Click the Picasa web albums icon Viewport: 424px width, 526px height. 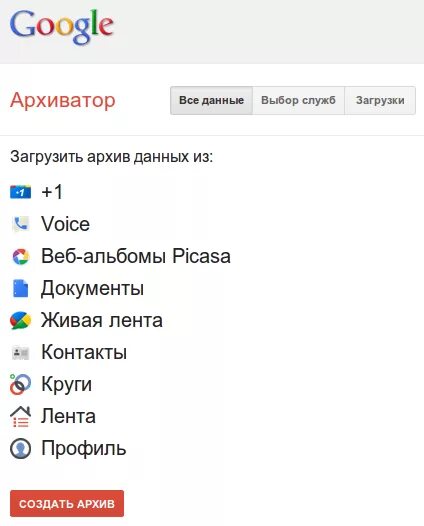tap(21, 257)
